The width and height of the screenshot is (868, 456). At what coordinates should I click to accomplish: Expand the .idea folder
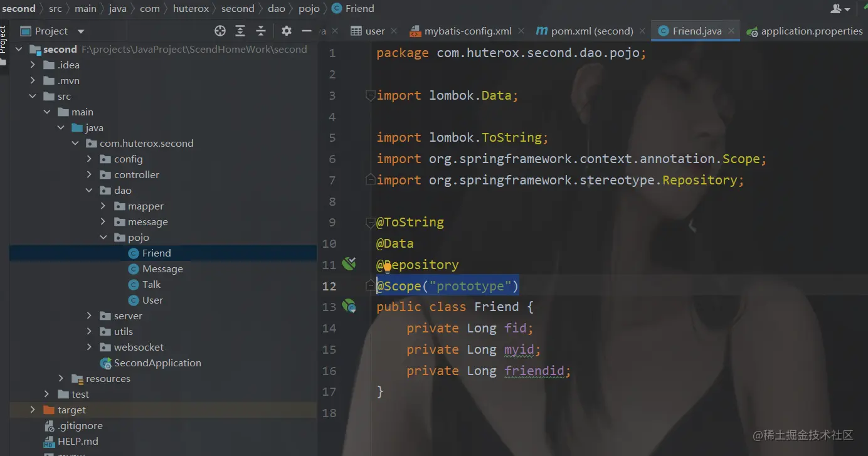click(33, 65)
